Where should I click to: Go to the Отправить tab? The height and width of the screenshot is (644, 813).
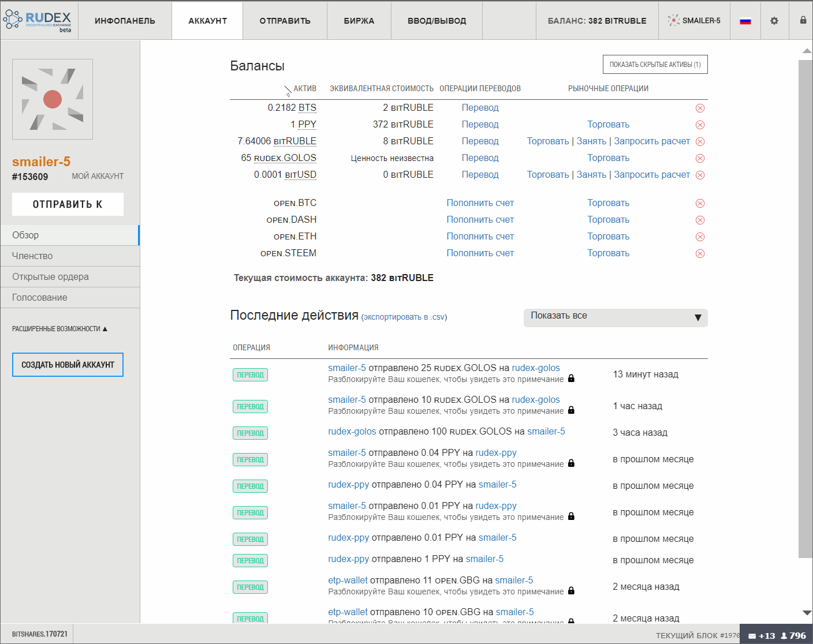[285, 21]
